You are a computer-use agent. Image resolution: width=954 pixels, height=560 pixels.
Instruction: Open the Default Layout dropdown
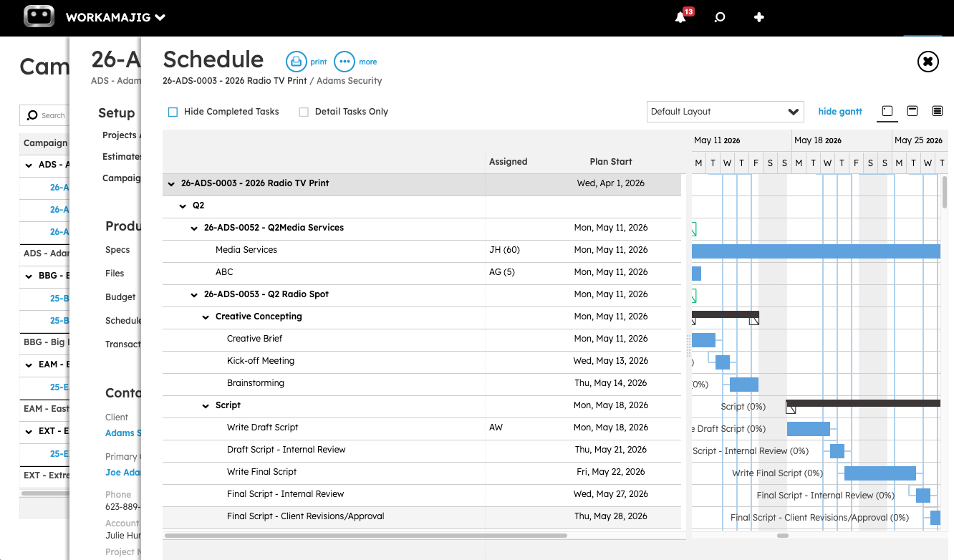pos(725,112)
